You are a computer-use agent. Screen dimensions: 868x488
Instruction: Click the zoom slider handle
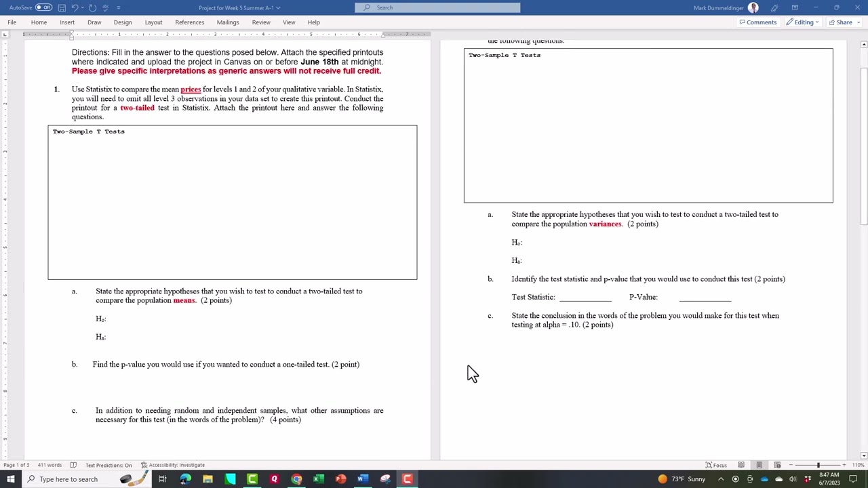click(818, 465)
